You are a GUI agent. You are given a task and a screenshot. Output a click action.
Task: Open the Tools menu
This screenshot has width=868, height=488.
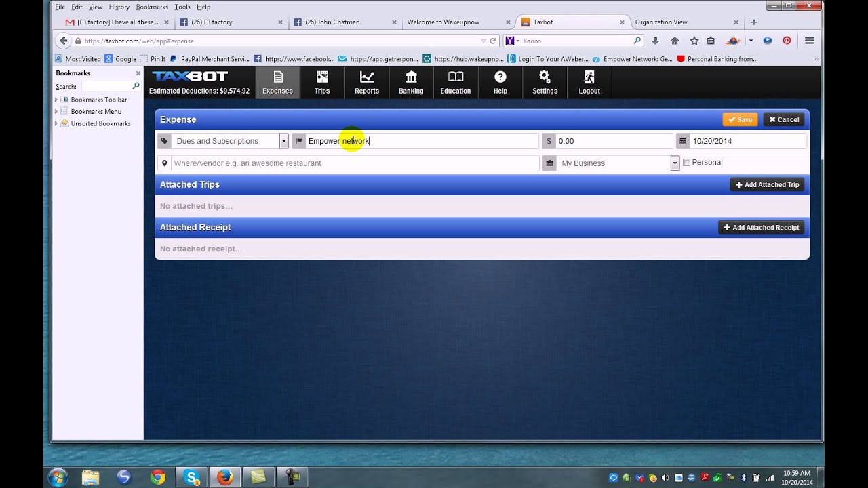pyautogui.click(x=182, y=7)
